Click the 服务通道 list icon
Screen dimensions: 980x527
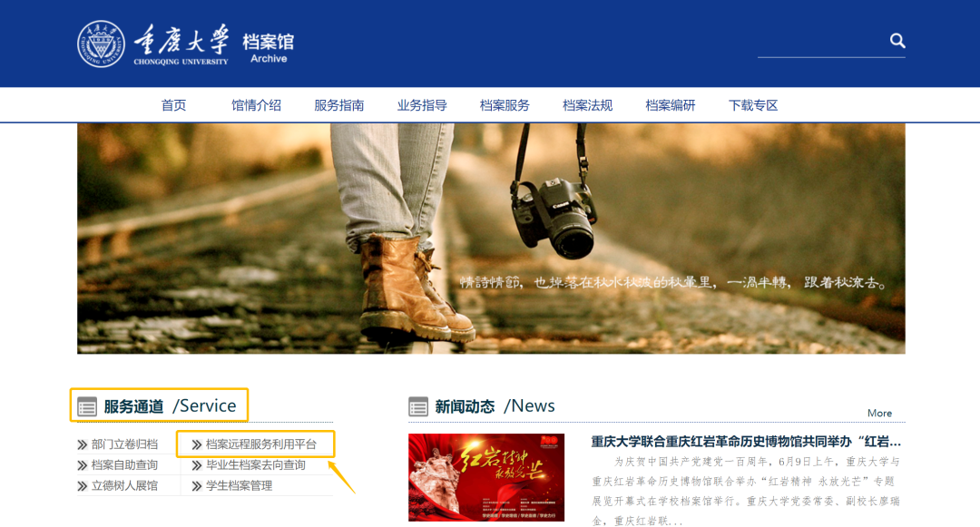[x=87, y=407]
